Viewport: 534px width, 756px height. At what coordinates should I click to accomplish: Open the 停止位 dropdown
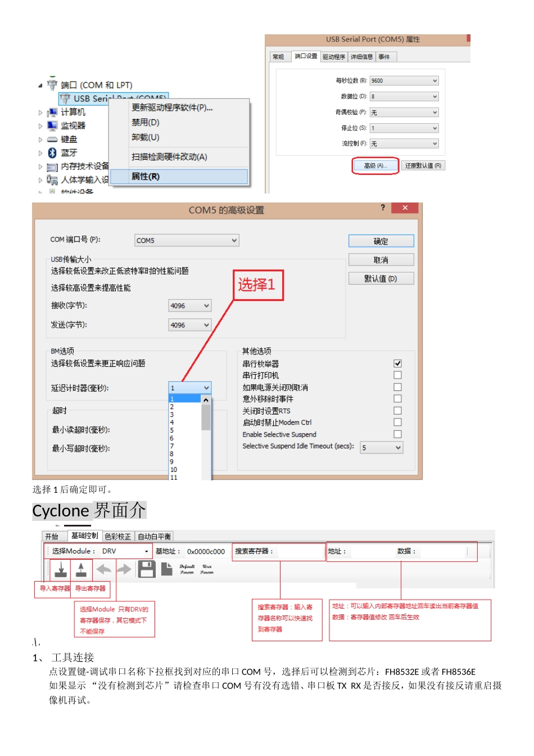click(x=404, y=128)
